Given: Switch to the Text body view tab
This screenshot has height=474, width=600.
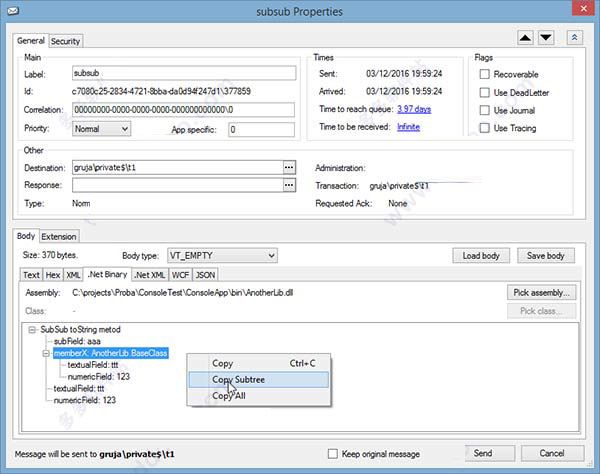Looking at the screenshot, I should pyautogui.click(x=31, y=275).
